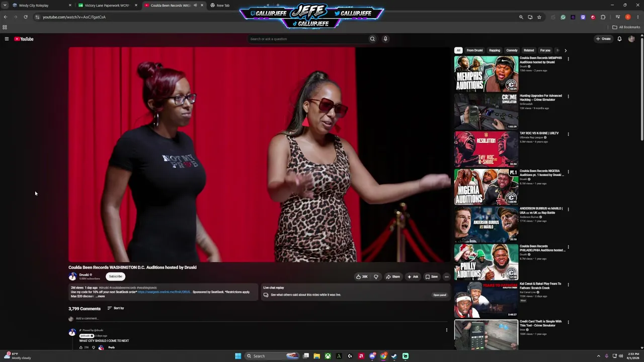Open more actions menu under the video

(446, 277)
